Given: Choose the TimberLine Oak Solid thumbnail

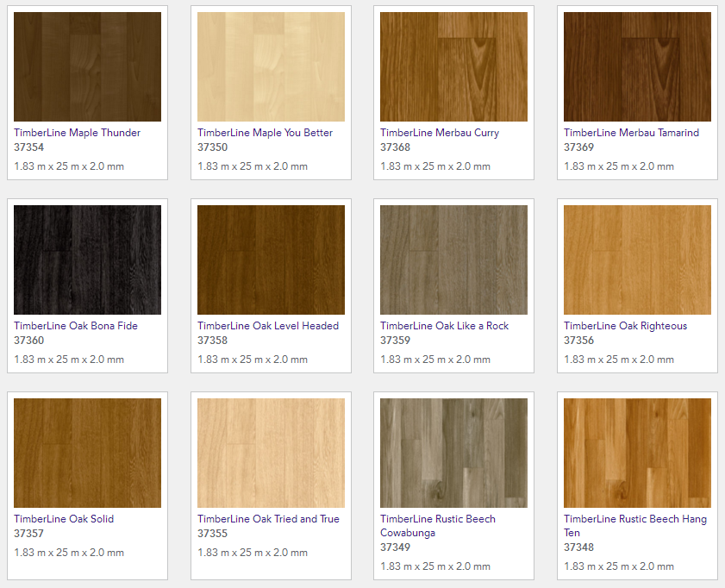Looking at the screenshot, I should 87,453.
